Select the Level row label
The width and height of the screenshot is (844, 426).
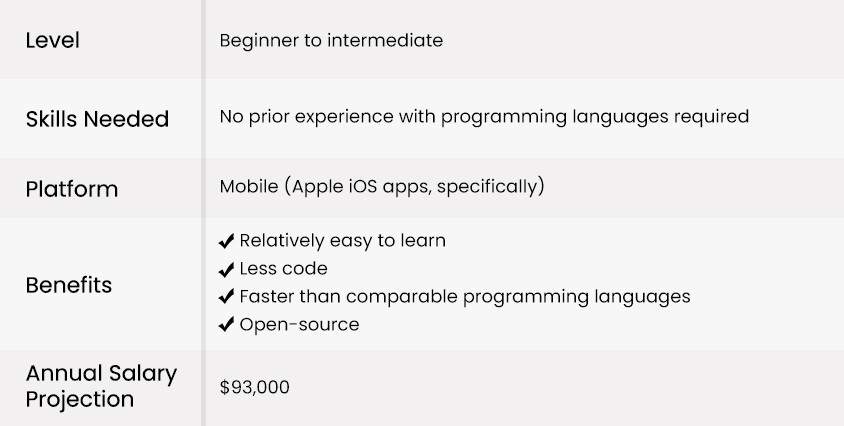53,41
